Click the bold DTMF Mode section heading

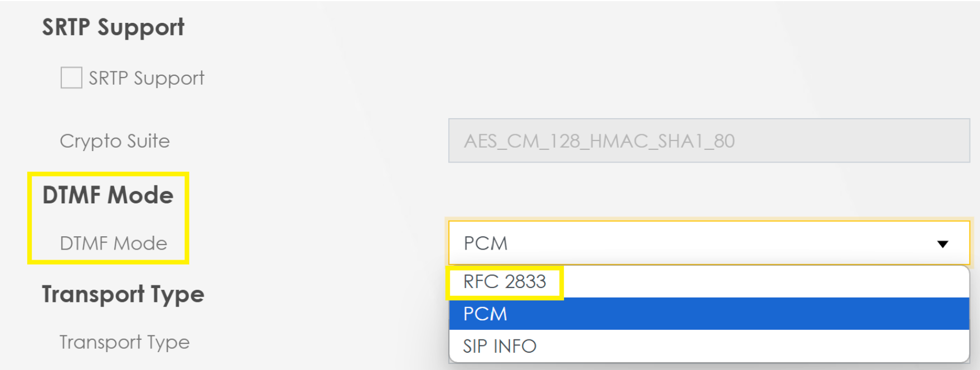point(108,195)
